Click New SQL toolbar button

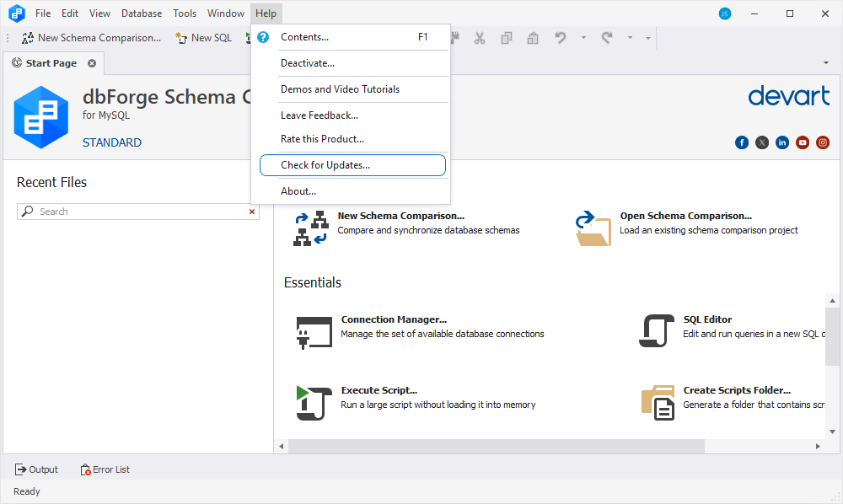coord(204,38)
